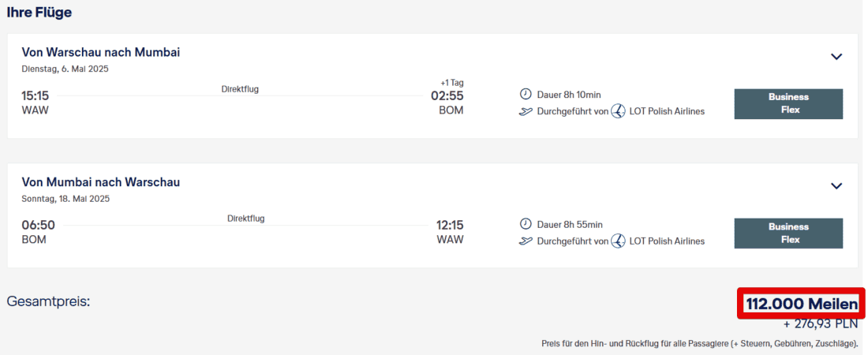Click the 06:50 BOM departure time
The width and height of the screenshot is (868, 355).
pos(39,226)
